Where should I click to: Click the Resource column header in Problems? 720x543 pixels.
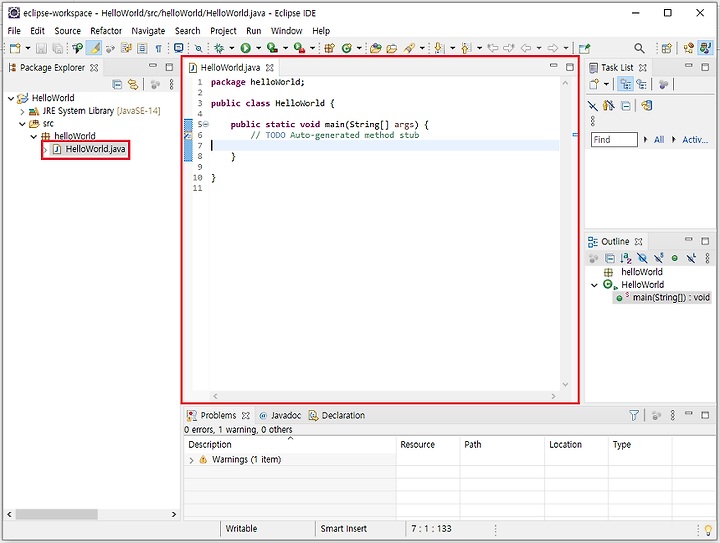[x=428, y=445]
